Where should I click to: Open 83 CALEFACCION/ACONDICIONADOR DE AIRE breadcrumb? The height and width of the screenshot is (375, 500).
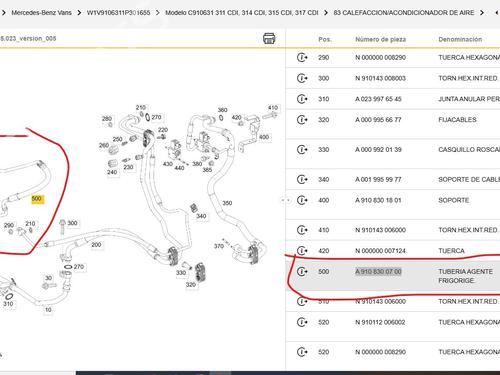pos(404,13)
